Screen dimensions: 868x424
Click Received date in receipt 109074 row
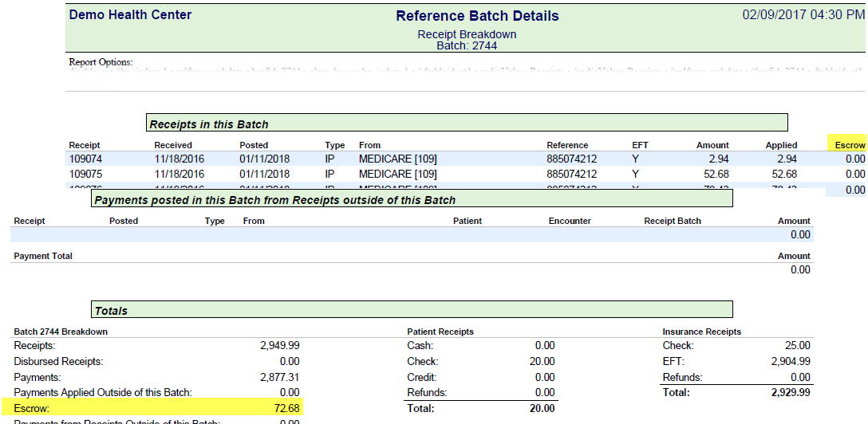180,159
